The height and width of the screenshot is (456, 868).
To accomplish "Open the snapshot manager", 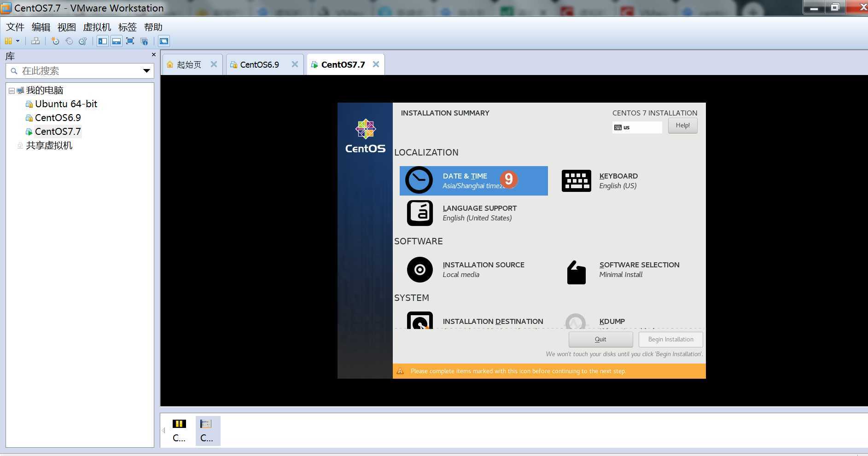I will [83, 41].
